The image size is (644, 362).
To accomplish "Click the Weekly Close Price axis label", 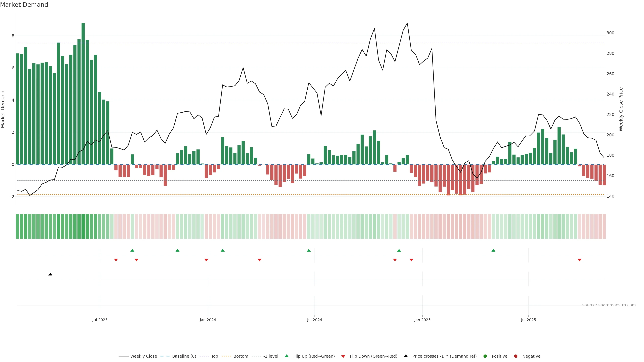I will pos(621,109).
